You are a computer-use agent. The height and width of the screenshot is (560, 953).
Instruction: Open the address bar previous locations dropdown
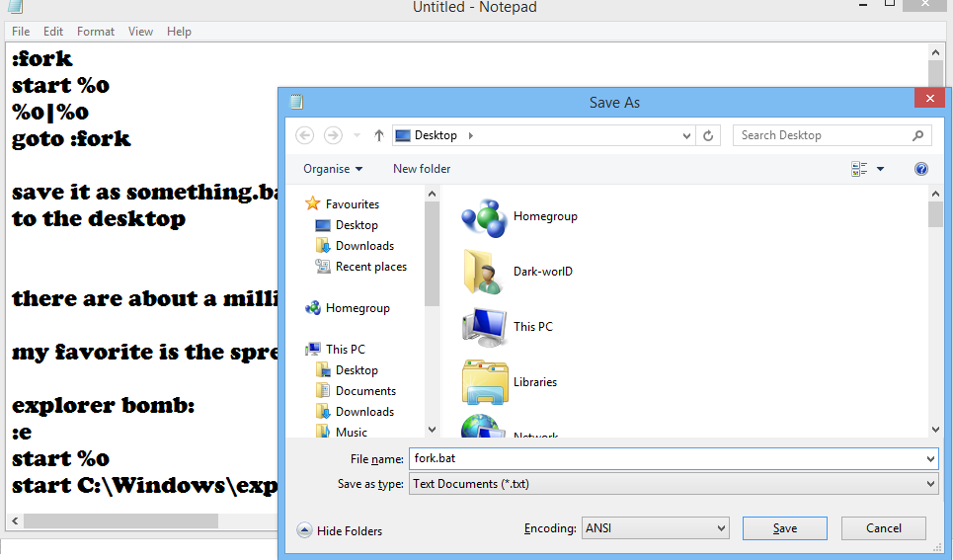(686, 135)
